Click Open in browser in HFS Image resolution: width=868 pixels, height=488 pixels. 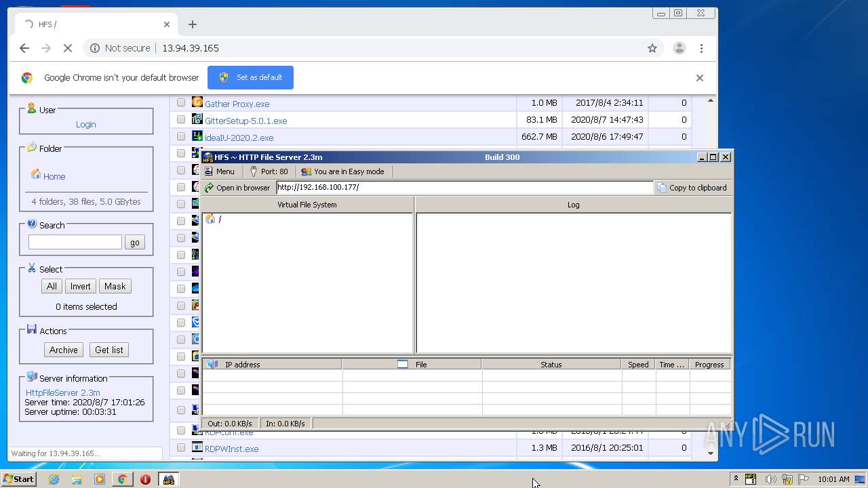pyautogui.click(x=237, y=188)
